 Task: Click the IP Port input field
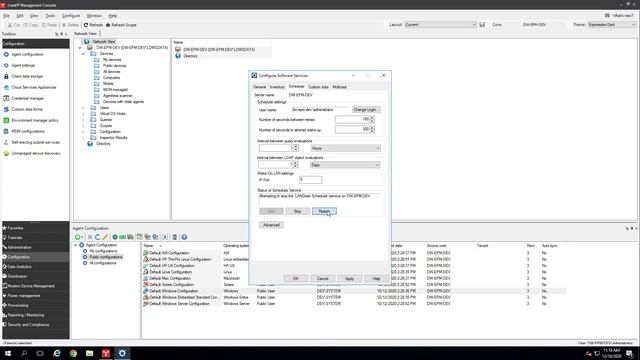[310, 180]
